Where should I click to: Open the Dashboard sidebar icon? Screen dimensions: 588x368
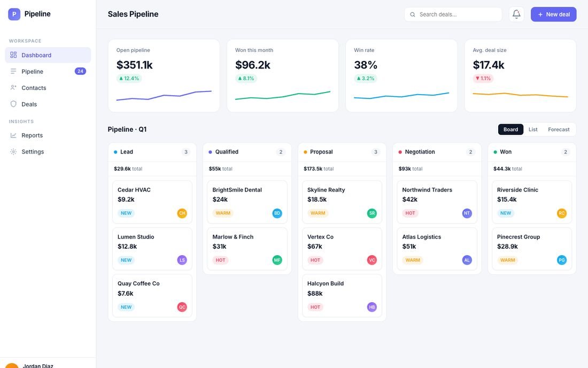click(13, 55)
